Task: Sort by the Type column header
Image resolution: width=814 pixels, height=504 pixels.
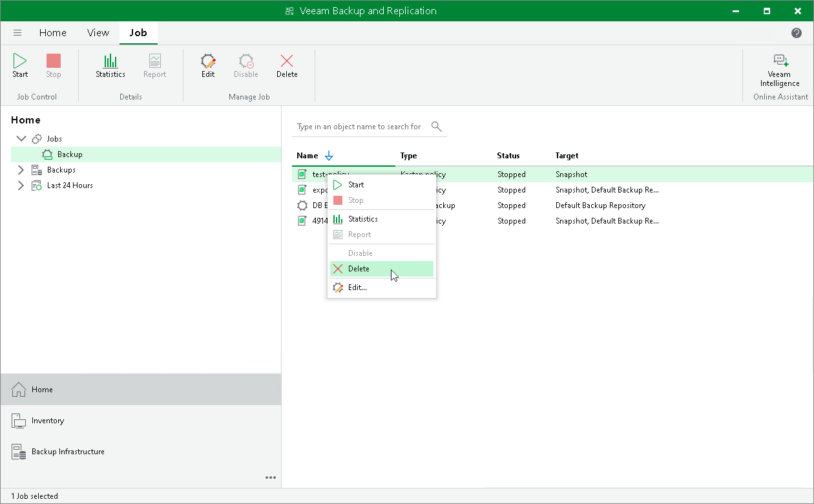Action: [409, 156]
